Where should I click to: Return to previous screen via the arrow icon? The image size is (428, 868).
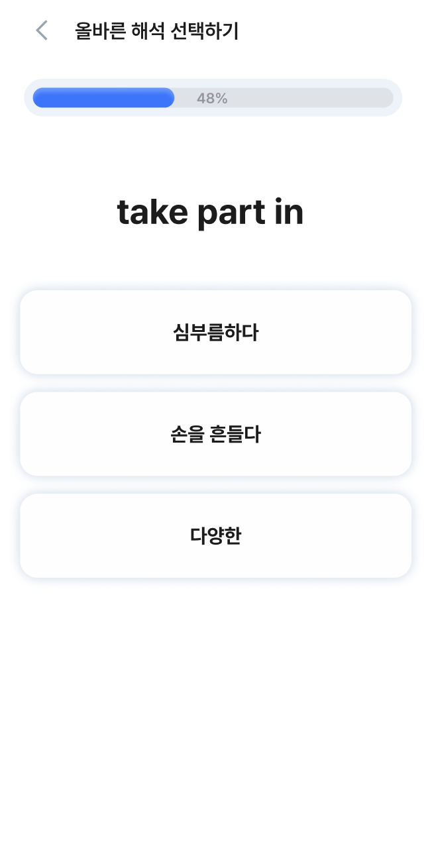point(41,30)
